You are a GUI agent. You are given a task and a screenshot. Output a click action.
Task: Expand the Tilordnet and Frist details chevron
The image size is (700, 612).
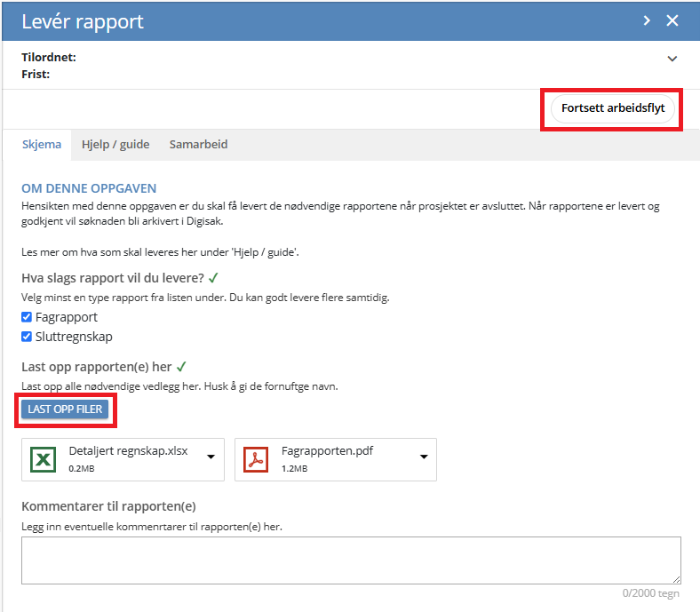[x=672, y=59]
